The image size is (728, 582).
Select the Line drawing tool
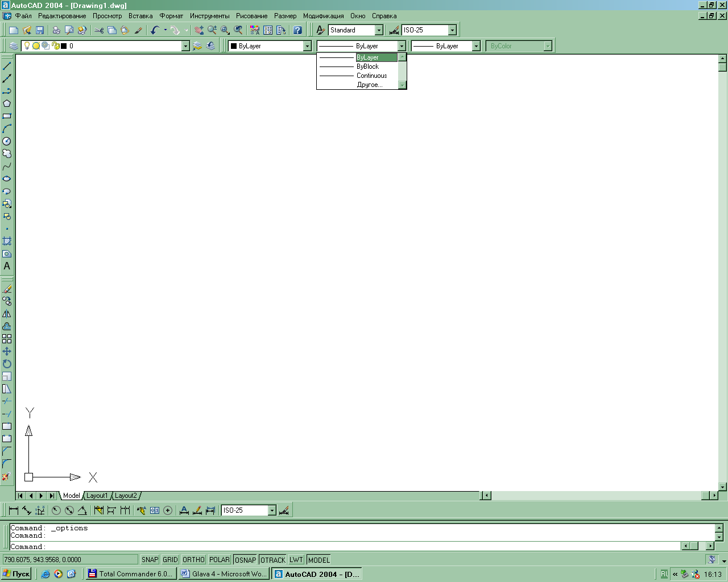point(7,66)
